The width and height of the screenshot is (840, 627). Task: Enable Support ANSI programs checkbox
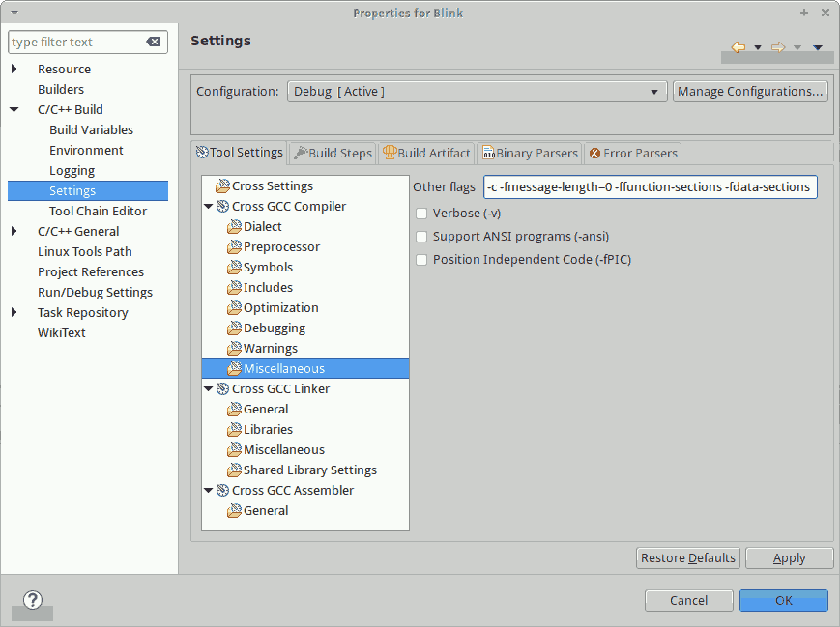tap(420, 237)
